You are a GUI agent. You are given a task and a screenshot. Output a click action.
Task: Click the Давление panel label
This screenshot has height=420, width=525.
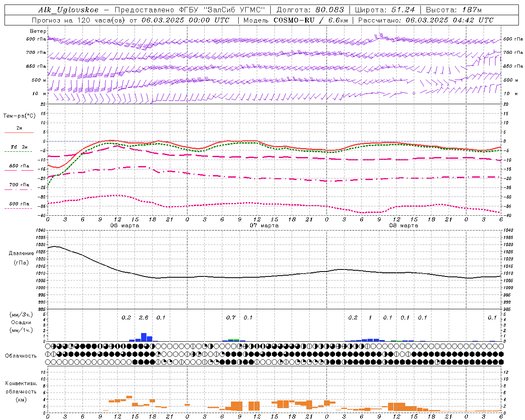coord(21,253)
